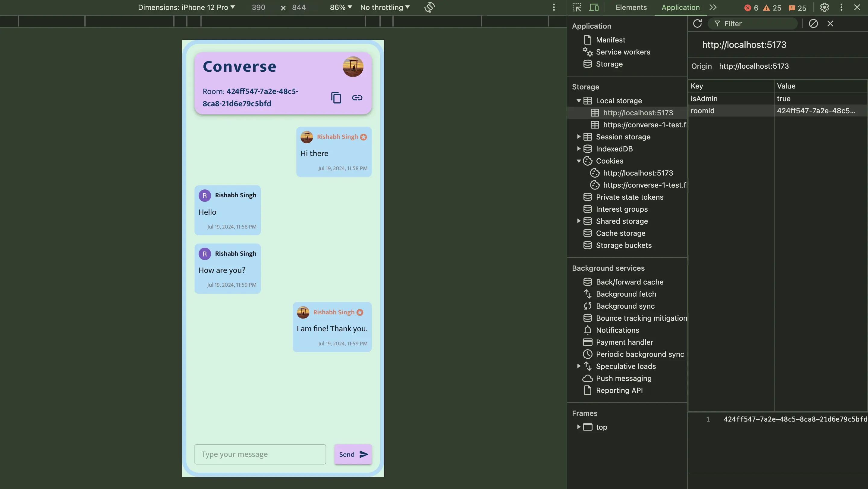Click the issues count badge
Viewport: 868px width, 489px height.
(x=797, y=8)
